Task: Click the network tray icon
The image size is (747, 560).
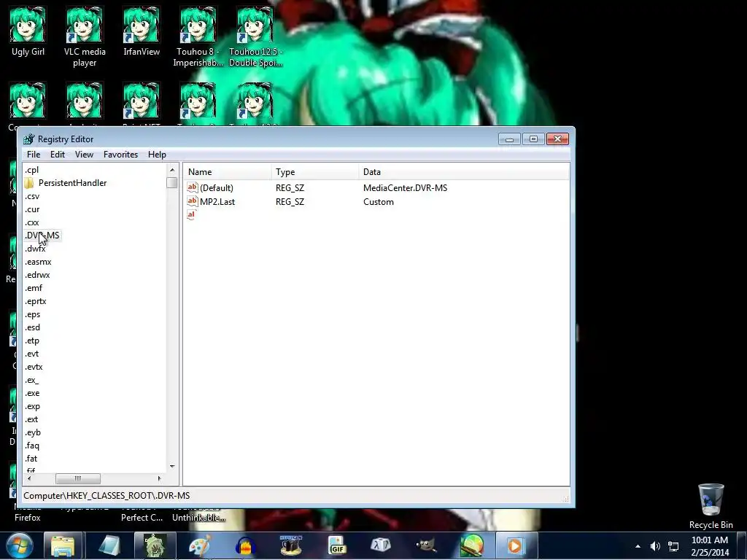Action: coord(673,546)
